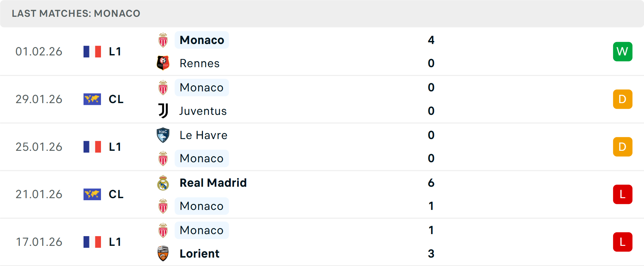
Task: Open the Le Havre HAC crest
Action: 163,135
